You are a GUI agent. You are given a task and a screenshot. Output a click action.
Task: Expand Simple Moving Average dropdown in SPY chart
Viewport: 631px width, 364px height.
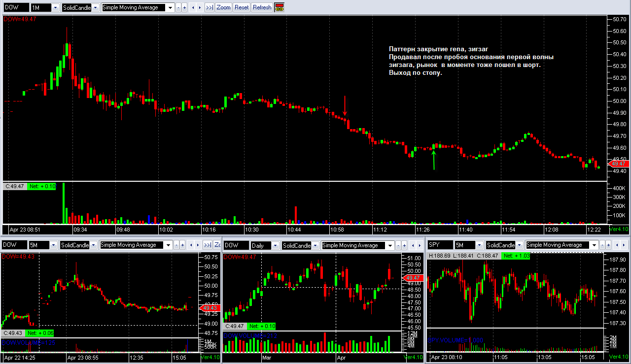(x=595, y=245)
